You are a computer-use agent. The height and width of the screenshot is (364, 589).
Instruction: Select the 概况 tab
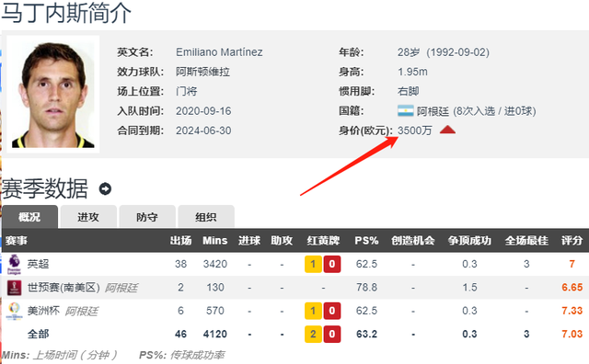click(x=29, y=217)
